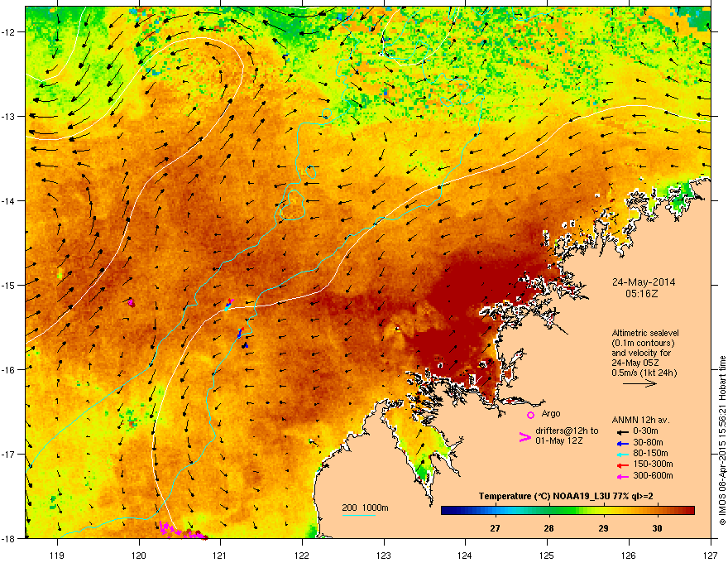
Task: Click the magenta drifters arrowhead legend symbol
Action: click(x=525, y=437)
